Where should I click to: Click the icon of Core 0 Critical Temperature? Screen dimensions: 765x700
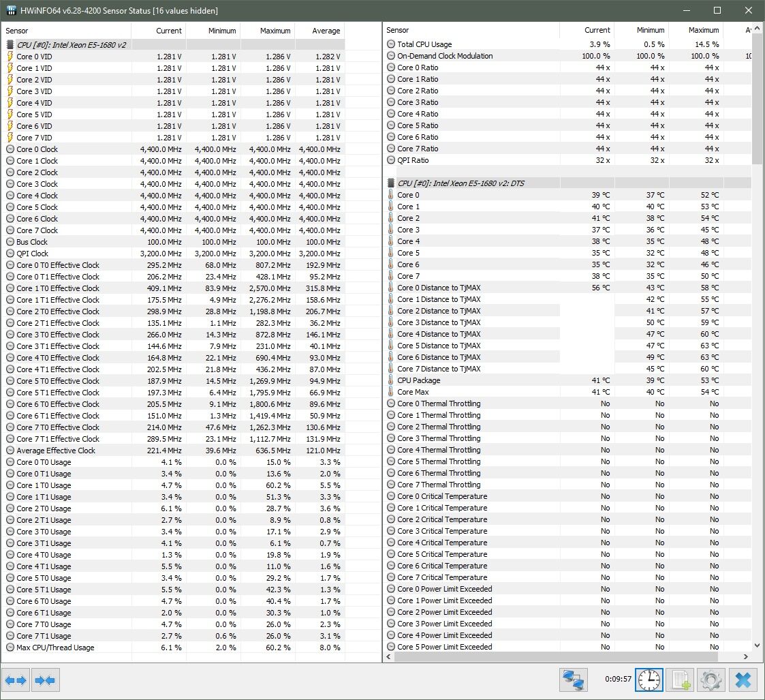pyautogui.click(x=391, y=496)
